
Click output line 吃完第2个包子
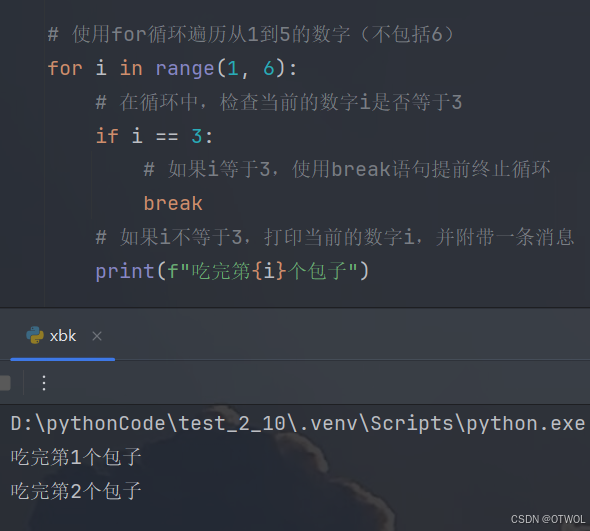pos(76,491)
